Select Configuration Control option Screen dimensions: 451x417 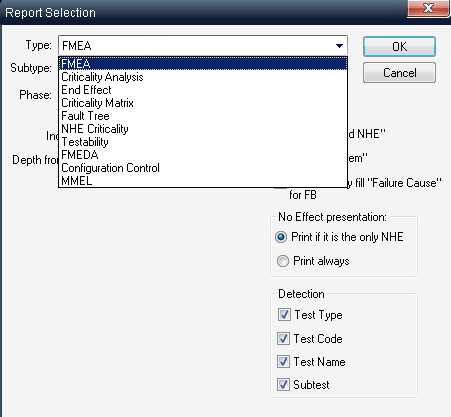click(x=203, y=168)
